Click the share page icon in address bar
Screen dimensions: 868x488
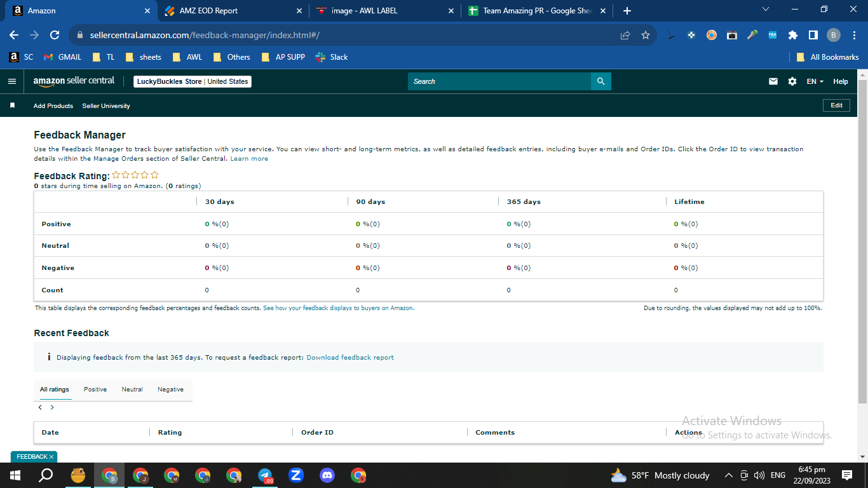tap(625, 35)
